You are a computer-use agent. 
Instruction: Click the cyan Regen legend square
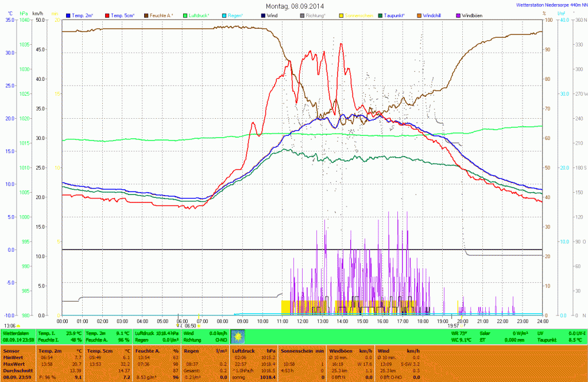coord(224,15)
